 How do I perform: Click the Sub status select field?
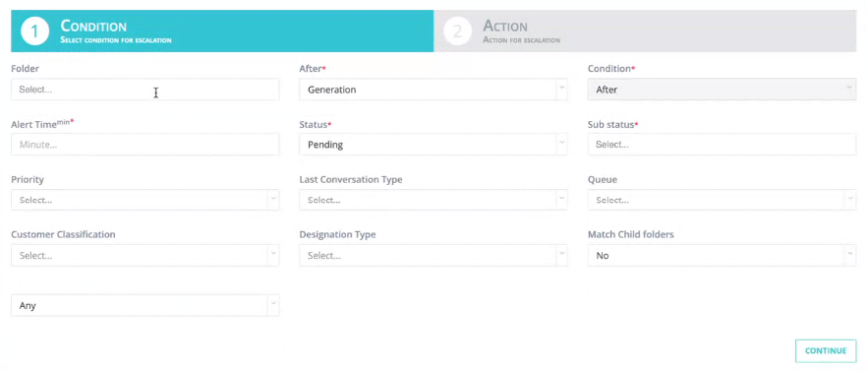[x=722, y=145]
